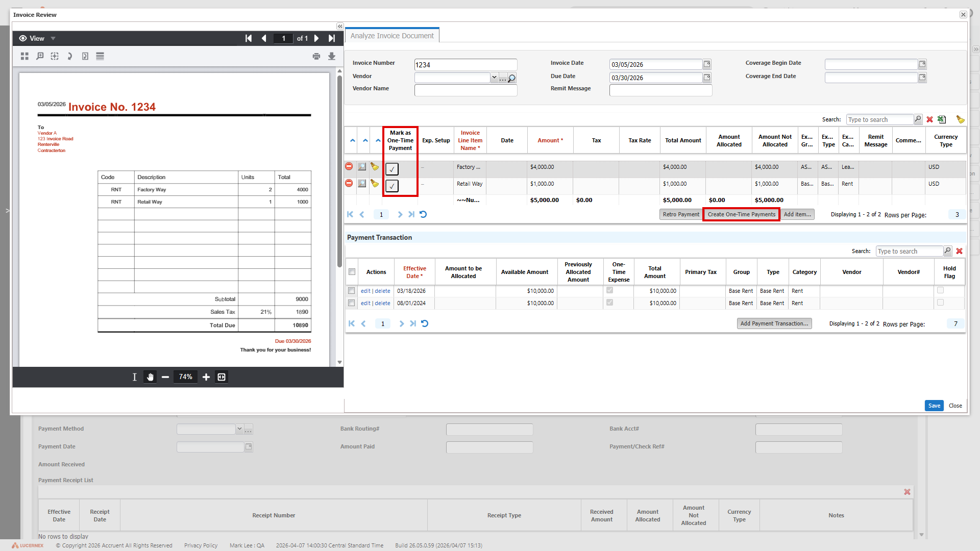
Task: Sort using first arrow in line items header
Action: (x=353, y=140)
